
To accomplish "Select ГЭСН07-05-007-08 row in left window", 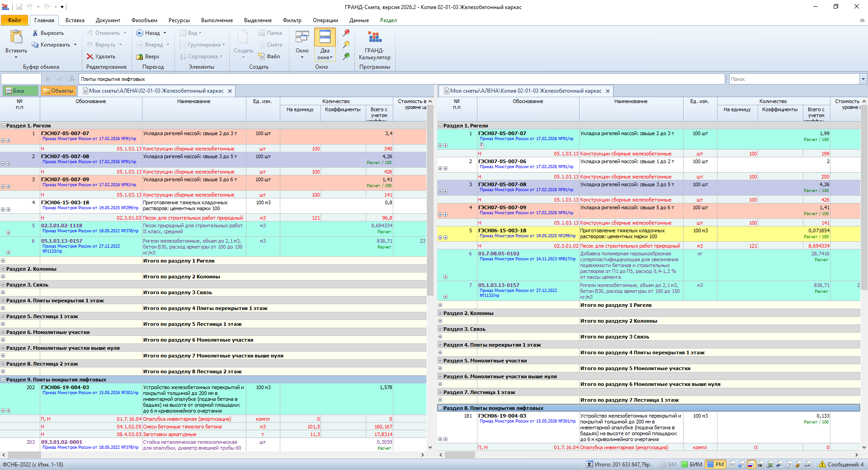I will (213, 160).
